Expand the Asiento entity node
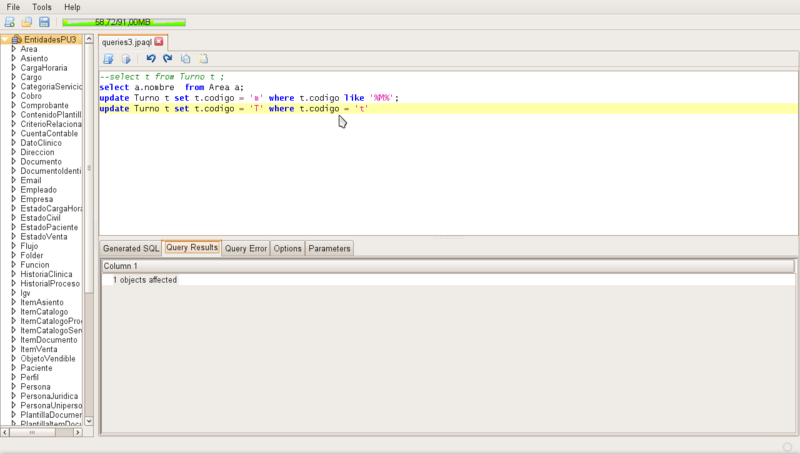The width and height of the screenshot is (800, 454). (x=14, y=58)
